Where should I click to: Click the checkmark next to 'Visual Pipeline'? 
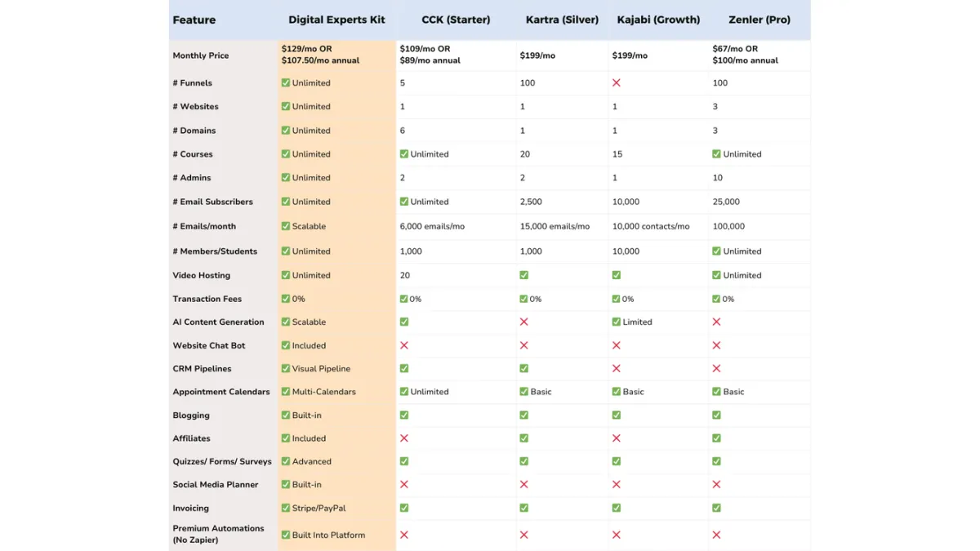pyautogui.click(x=286, y=368)
